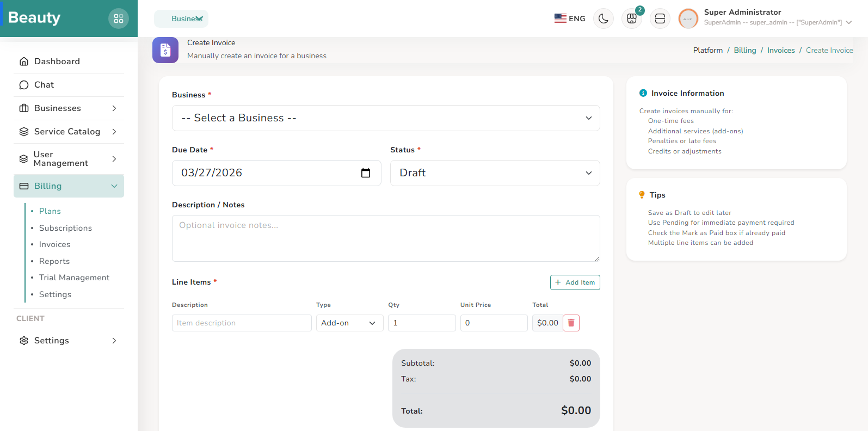Click 'Credits or adjustments' text
868x431 pixels.
point(685,151)
